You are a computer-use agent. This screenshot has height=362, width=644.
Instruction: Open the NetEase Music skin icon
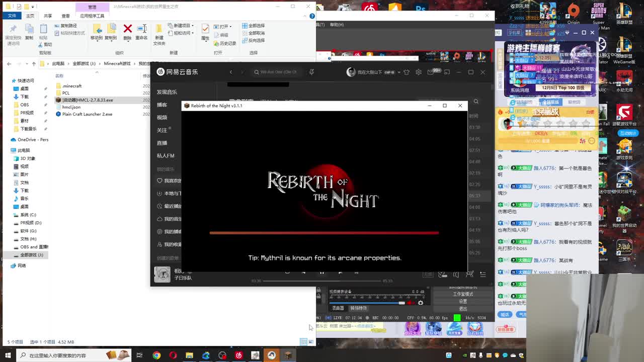(407, 72)
